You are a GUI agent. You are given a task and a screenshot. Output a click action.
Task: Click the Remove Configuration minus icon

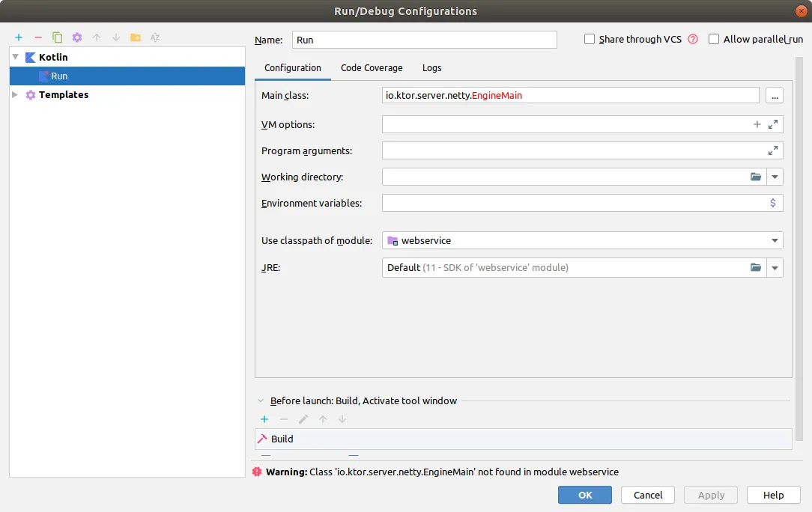click(x=38, y=37)
